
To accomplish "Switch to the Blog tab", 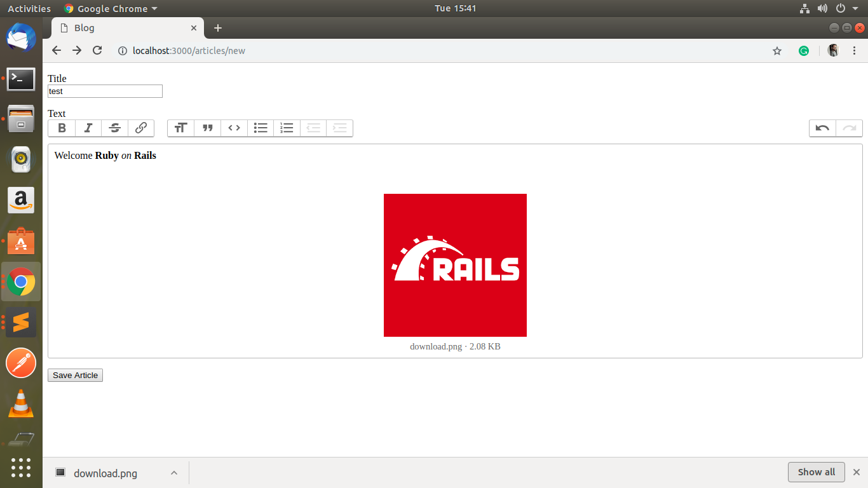I will click(127, 28).
